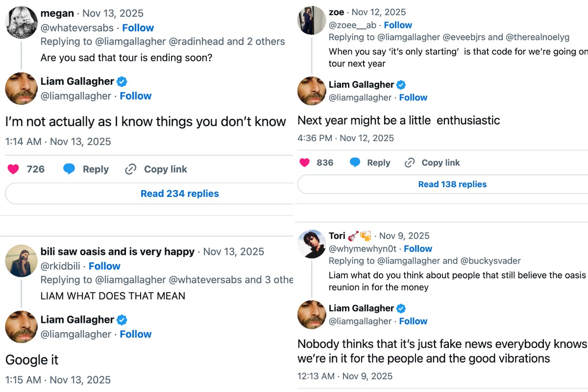588x392 pixels.
Task: Expand the Read 234 replies thread
Action: point(179,194)
